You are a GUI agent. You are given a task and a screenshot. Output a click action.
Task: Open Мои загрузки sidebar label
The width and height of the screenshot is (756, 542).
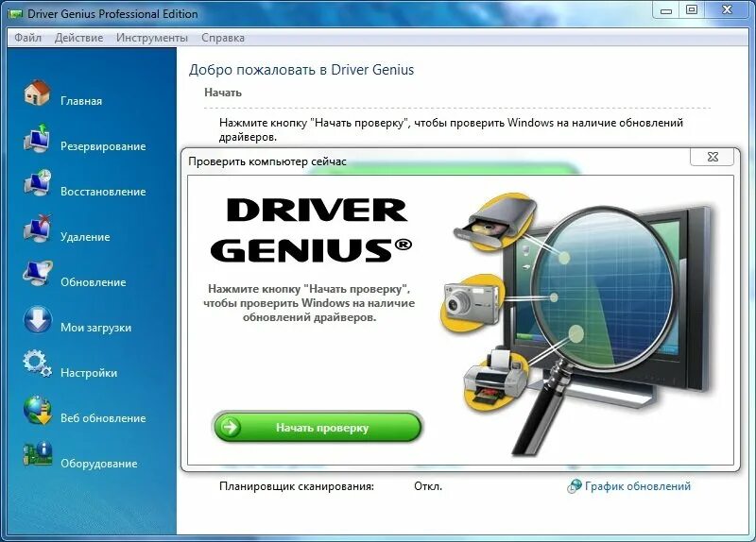(x=96, y=328)
